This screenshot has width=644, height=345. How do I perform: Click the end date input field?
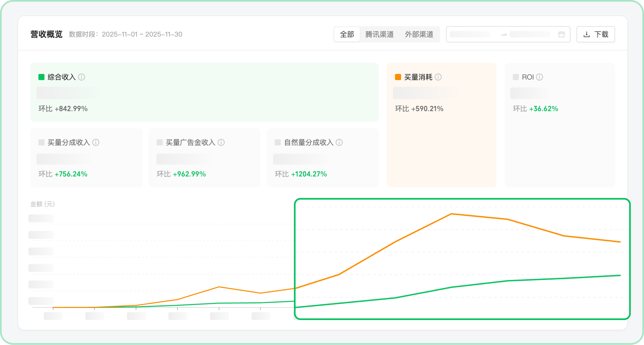click(x=530, y=34)
